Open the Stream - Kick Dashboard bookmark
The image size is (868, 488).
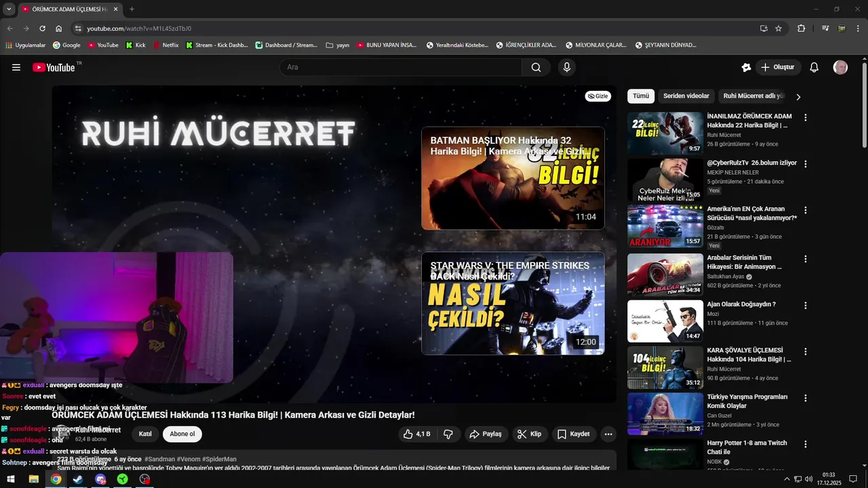[216, 45]
